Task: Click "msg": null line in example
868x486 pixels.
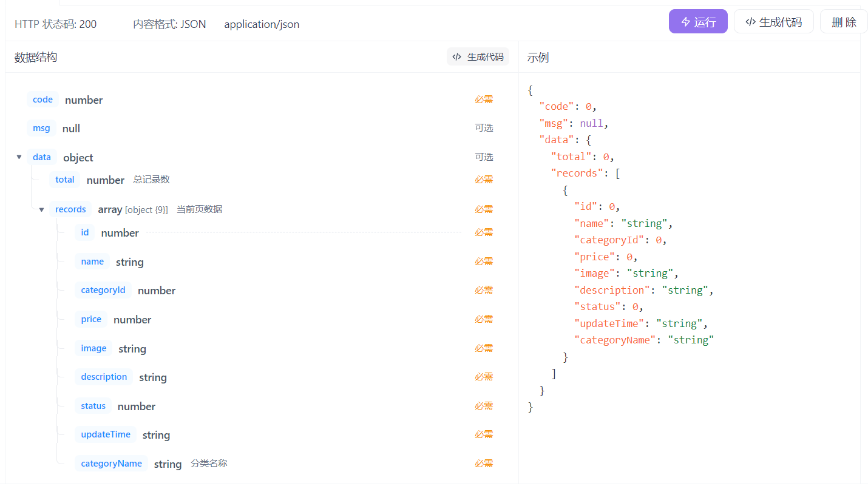Action: coord(574,123)
